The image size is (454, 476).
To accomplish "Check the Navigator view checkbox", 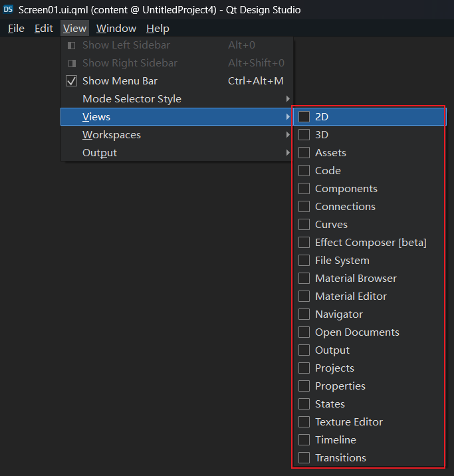I will pos(304,314).
